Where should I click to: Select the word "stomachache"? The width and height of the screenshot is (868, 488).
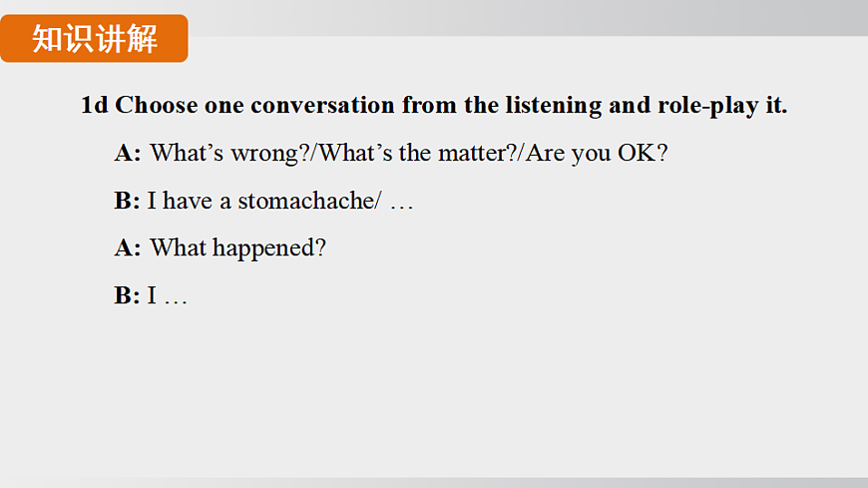coord(304,201)
